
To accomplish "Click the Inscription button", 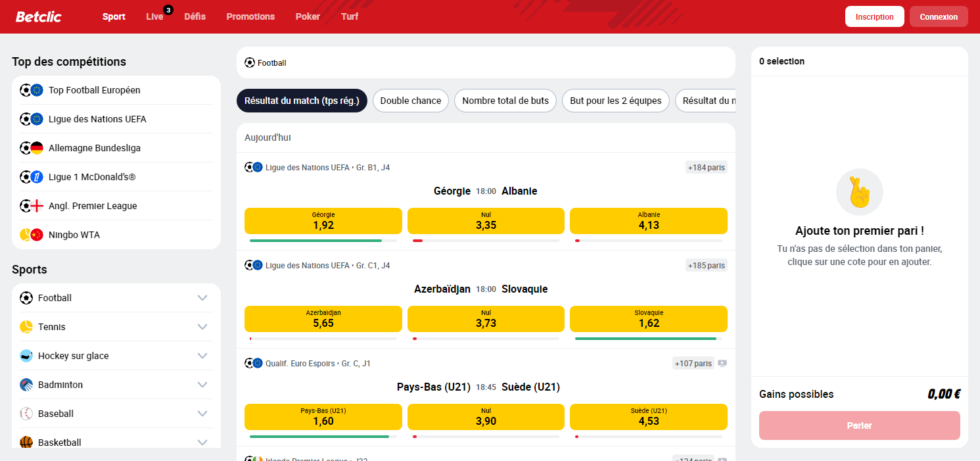I will point(874,16).
